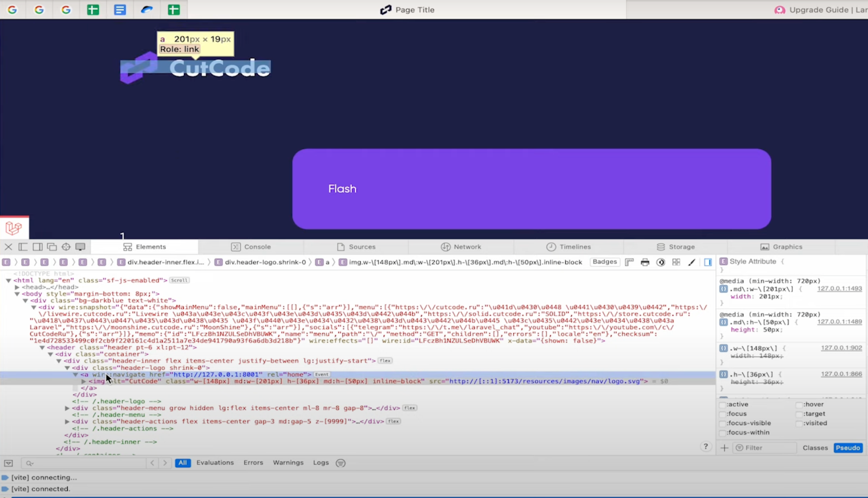This screenshot has width=868, height=498.
Task: Open the blue swoosh logo browser tab
Action: [x=147, y=10]
